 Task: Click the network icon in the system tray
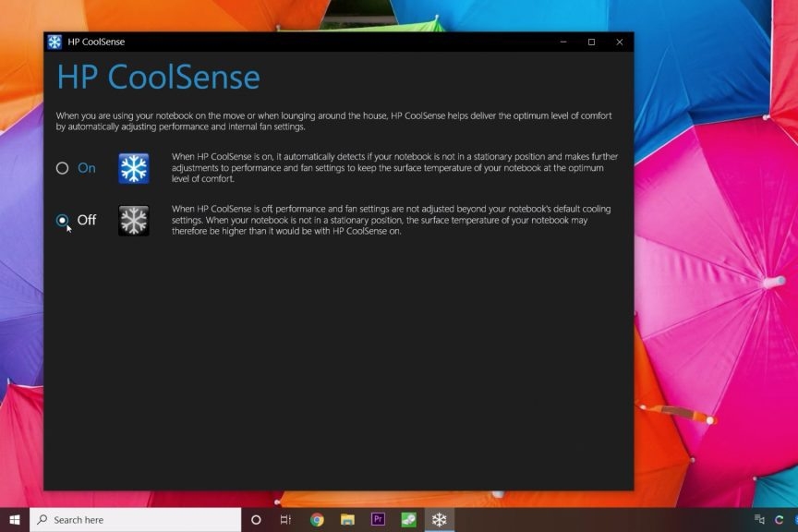pos(757,519)
